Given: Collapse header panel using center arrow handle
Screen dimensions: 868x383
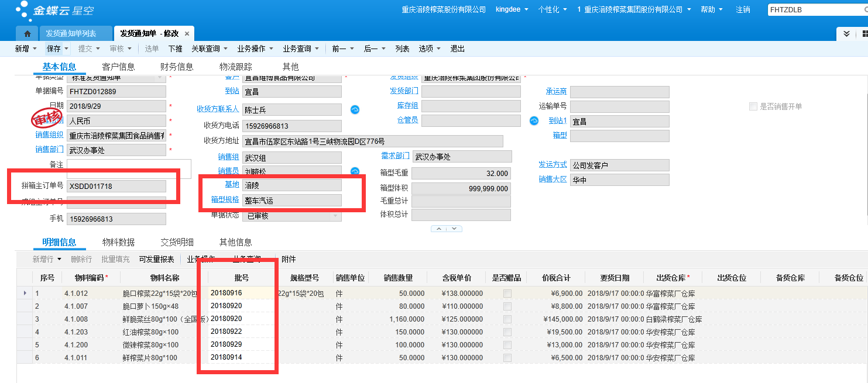Looking at the screenshot, I should tap(447, 229).
